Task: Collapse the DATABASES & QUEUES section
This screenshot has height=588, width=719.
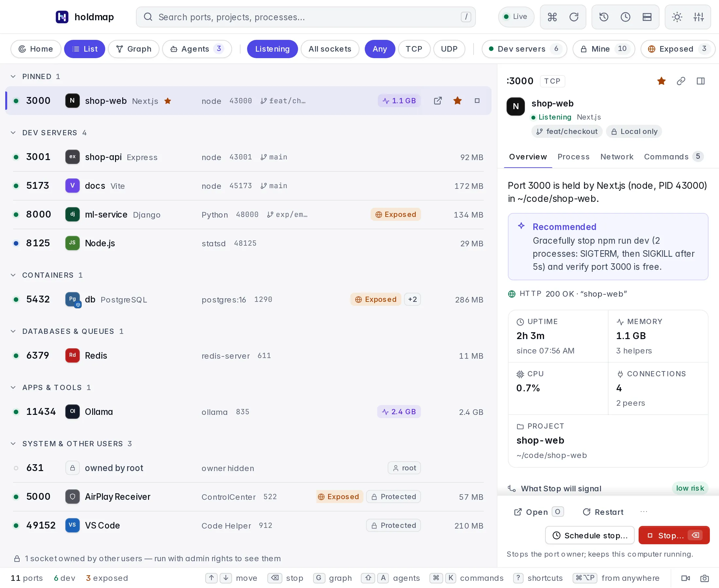Action: click(67, 331)
